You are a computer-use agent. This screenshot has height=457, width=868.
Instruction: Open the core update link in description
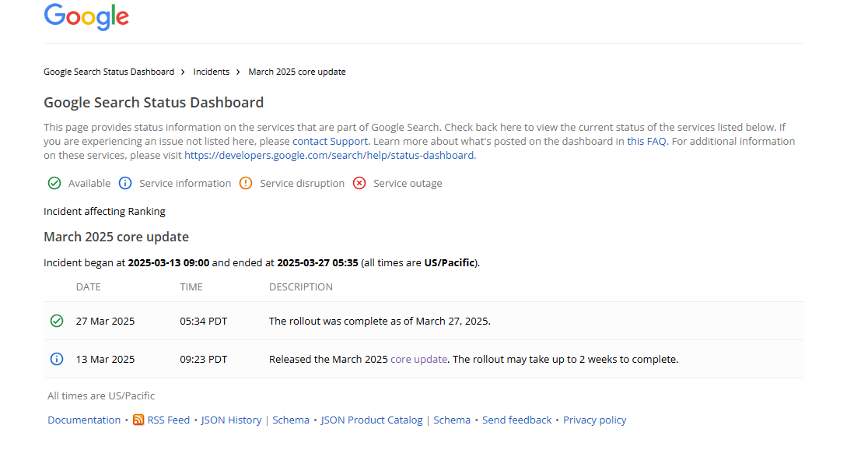tap(418, 360)
